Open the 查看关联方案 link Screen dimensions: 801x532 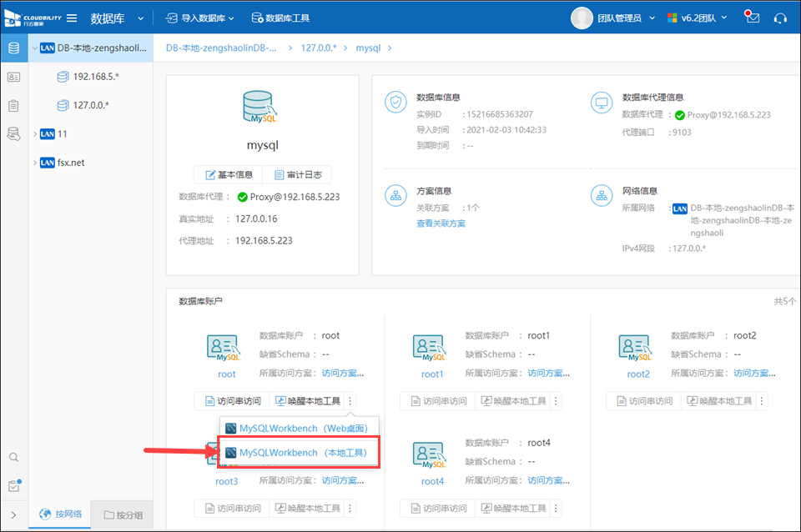point(441,223)
